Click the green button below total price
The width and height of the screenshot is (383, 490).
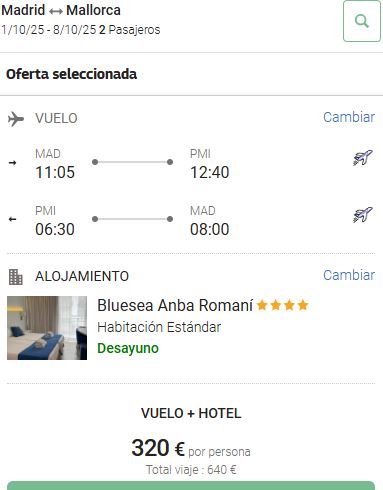click(191, 486)
